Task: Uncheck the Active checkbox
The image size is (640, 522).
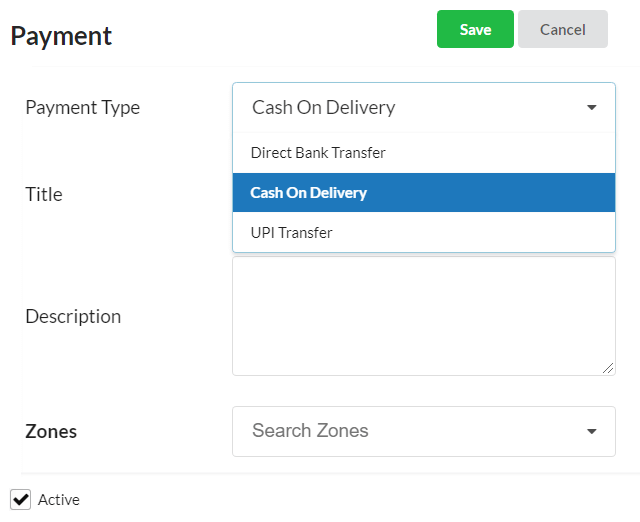Action: pyautogui.click(x=20, y=500)
